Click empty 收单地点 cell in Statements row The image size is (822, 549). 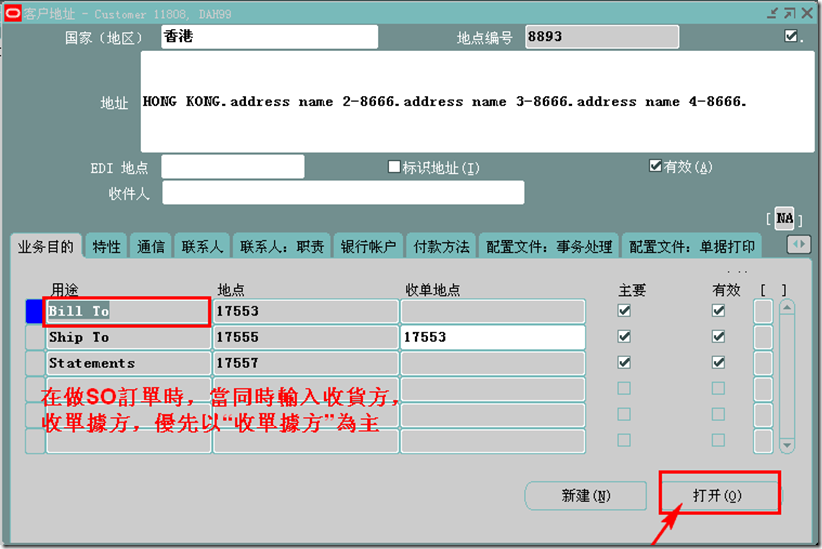493,363
